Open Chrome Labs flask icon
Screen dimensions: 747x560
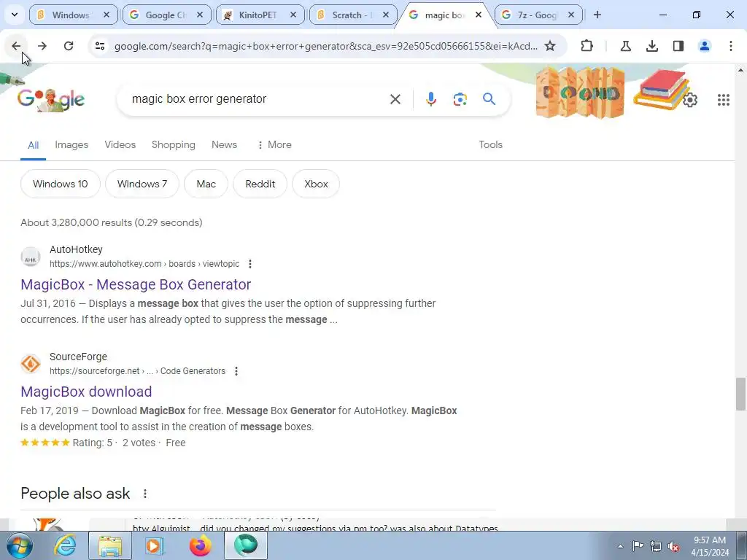point(625,46)
